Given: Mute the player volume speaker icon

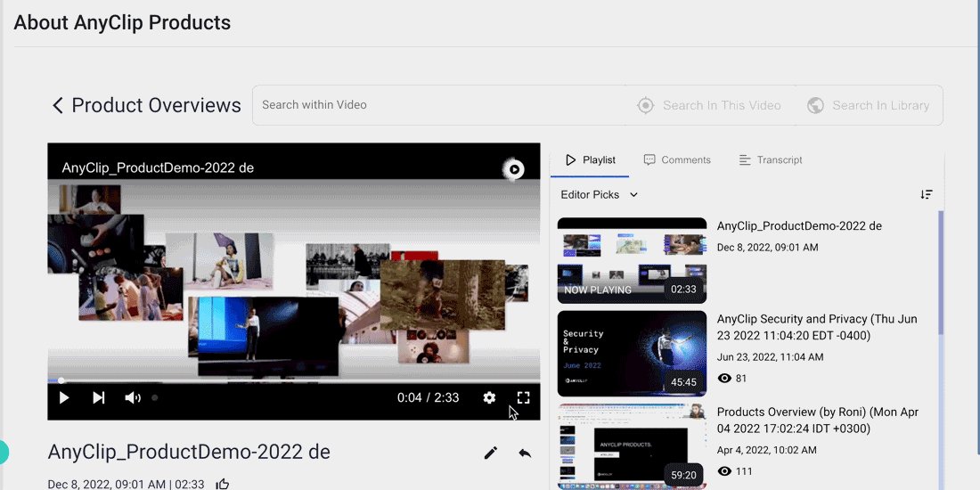Looking at the screenshot, I should (133, 397).
